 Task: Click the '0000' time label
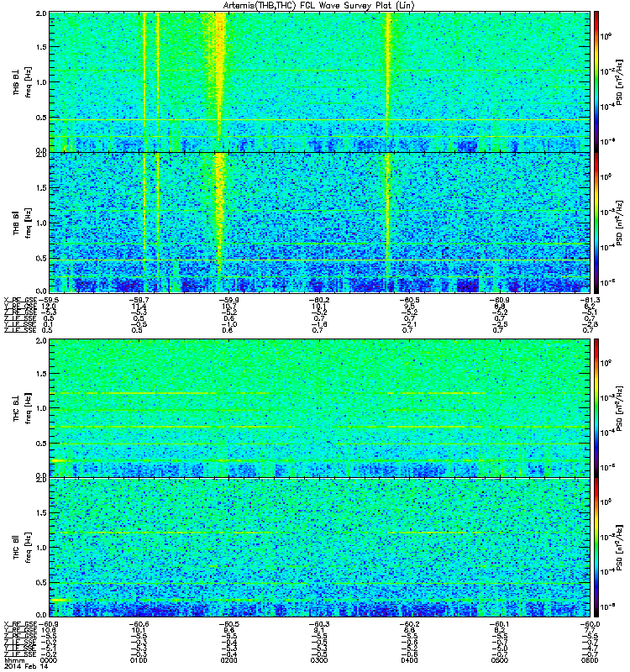click(48, 660)
